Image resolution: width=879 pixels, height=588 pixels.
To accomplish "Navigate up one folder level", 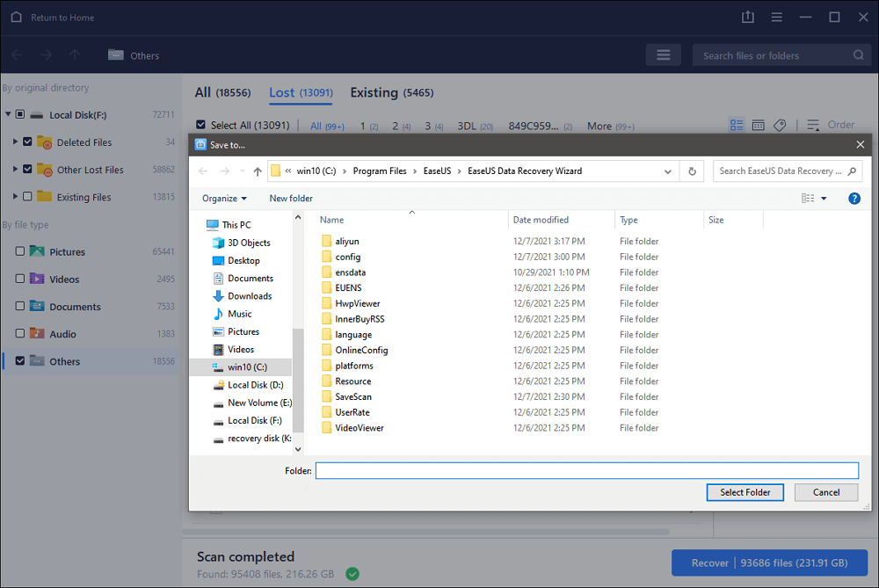I will (256, 171).
